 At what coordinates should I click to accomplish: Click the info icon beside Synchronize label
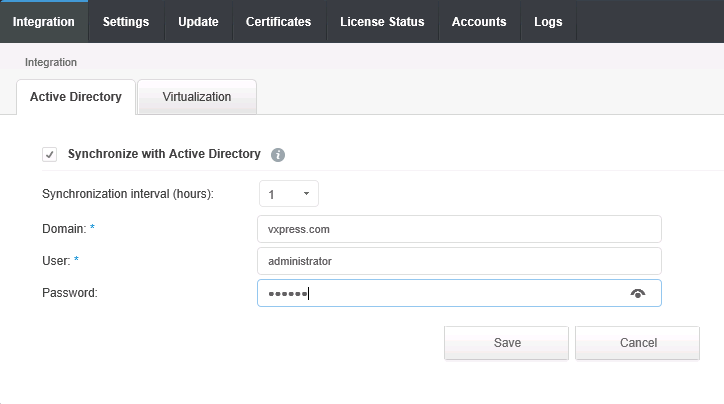(278, 155)
